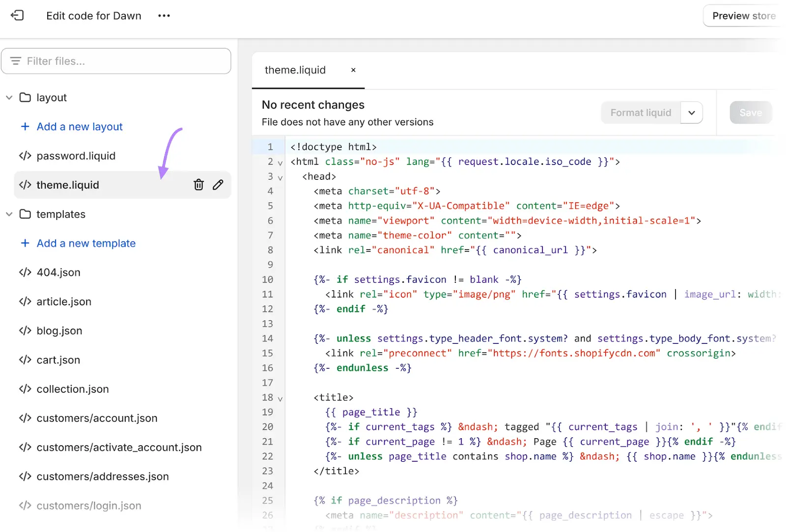Close the theme.liquid tab
Image resolution: width=786 pixels, height=532 pixels.
[353, 70]
